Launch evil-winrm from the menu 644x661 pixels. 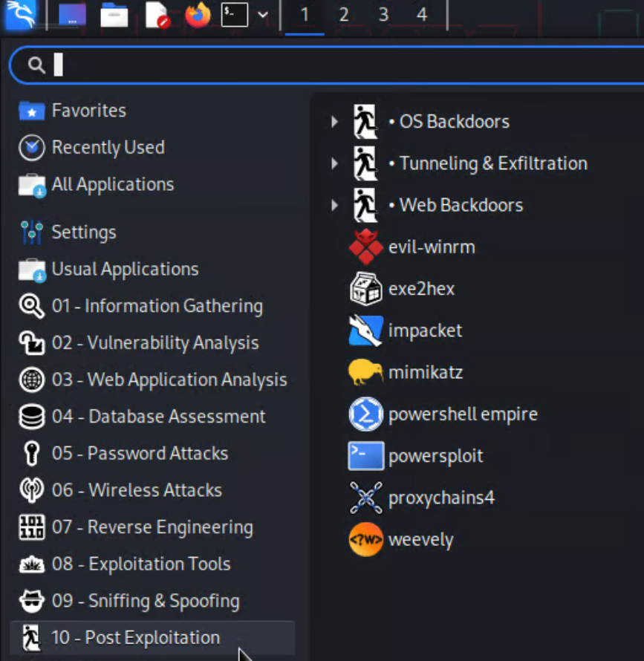[431, 247]
